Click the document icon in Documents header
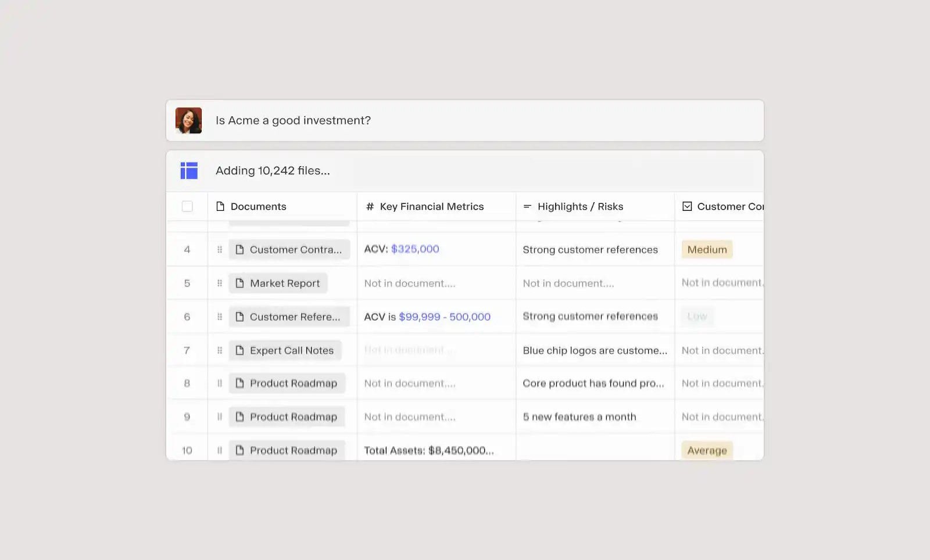930x560 pixels. (220, 206)
